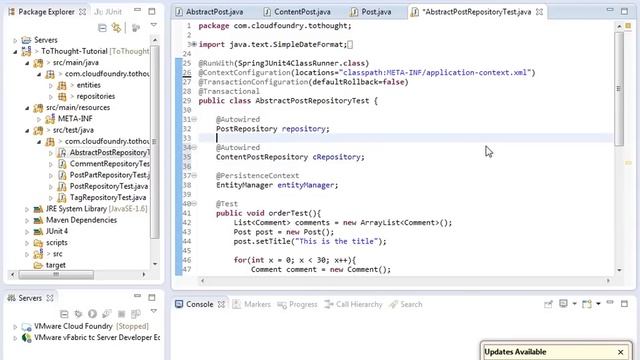Select CommentRepositoryTest file in tree

pyautogui.click(x=109, y=164)
